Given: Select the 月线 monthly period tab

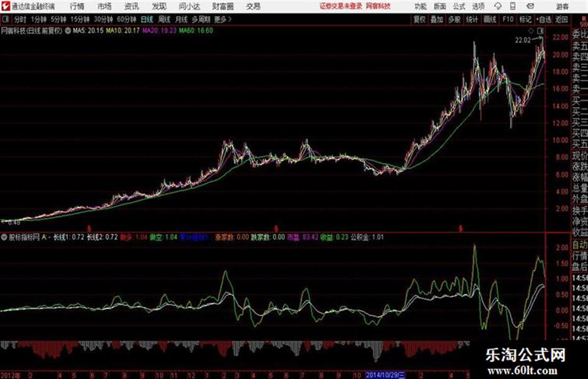Looking at the screenshot, I should pos(182,19).
